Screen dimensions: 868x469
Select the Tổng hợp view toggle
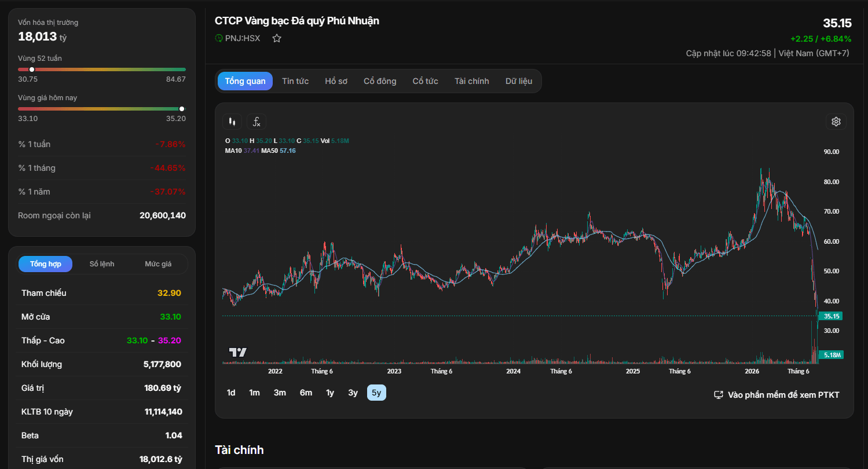tap(45, 264)
